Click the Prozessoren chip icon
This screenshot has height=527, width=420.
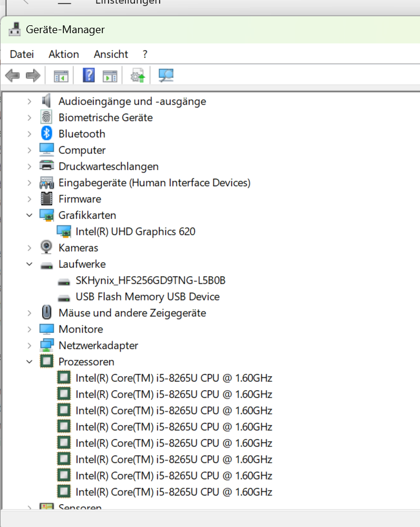[x=46, y=361]
